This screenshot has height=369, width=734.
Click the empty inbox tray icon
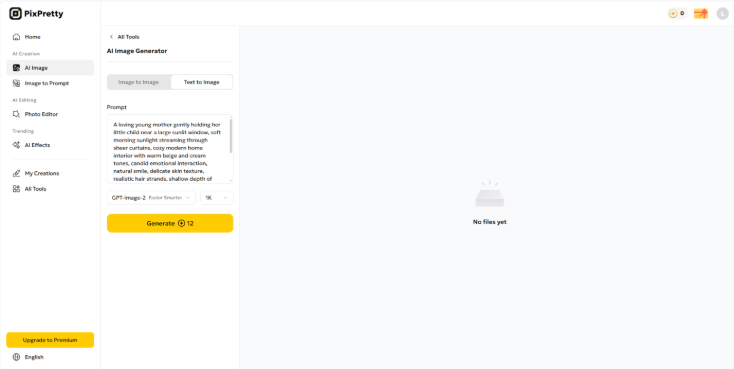click(x=490, y=194)
